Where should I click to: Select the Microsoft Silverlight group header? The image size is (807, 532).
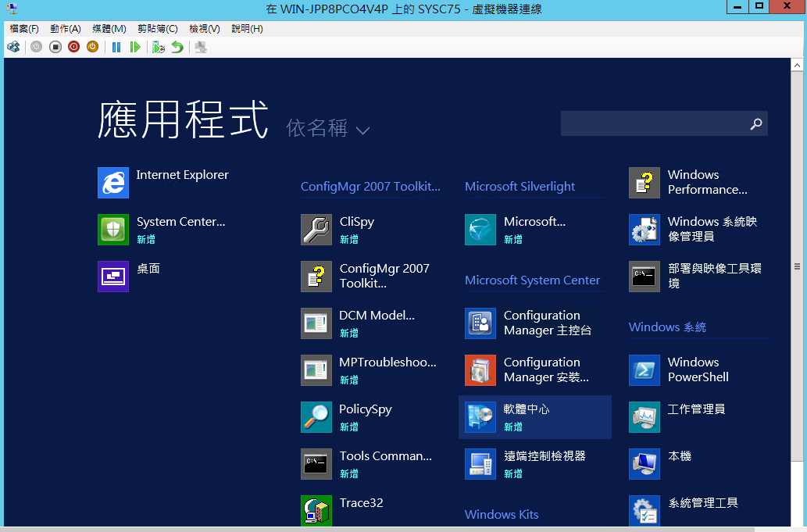pyautogui.click(x=520, y=186)
